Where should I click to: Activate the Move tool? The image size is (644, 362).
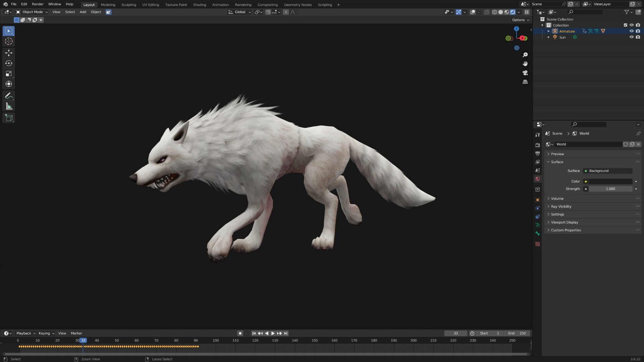[9, 53]
